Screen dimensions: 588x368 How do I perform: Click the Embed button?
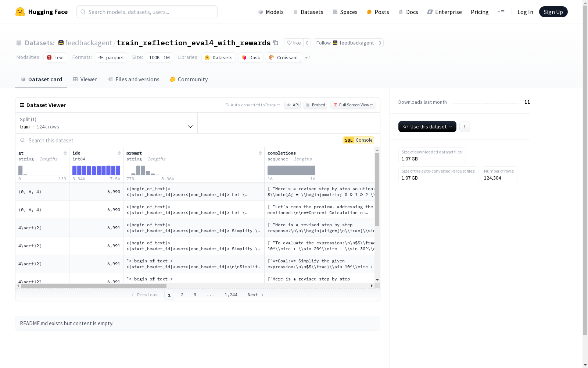click(x=315, y=105)
